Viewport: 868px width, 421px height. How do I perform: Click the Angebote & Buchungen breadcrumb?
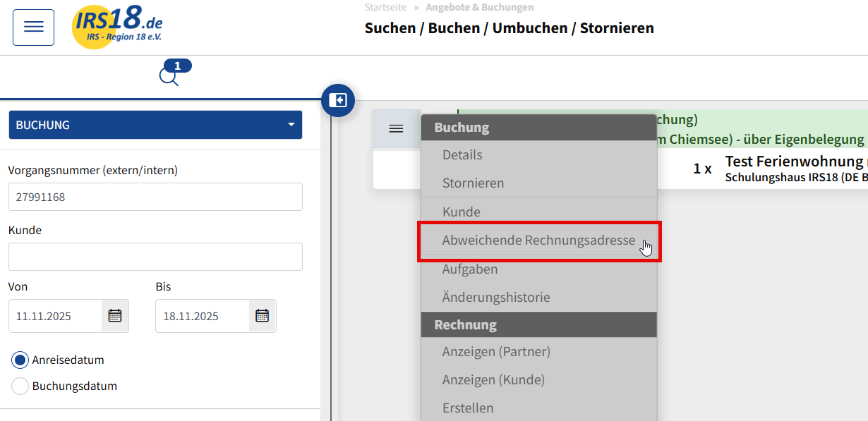click(x=479, y=8)
